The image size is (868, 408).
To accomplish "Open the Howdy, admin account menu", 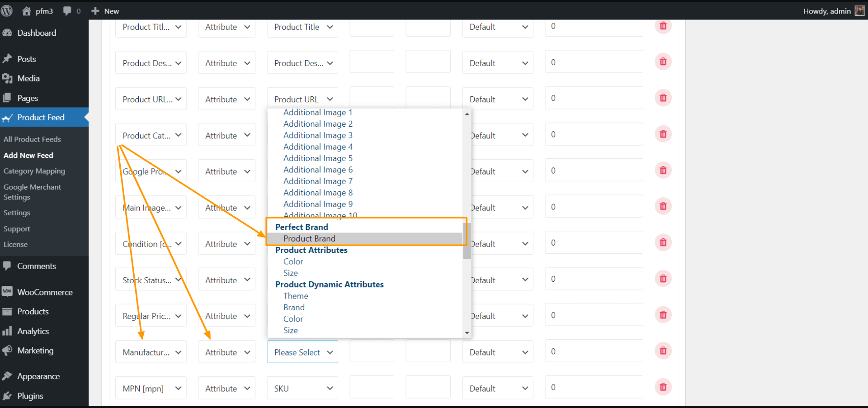I will (x=833, y=11).
